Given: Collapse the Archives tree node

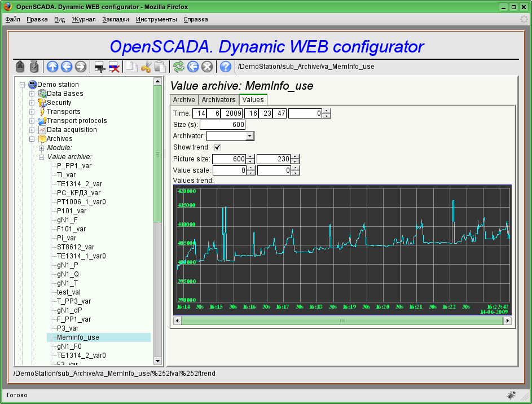Looking at the screenshot, I should (32, 139).
